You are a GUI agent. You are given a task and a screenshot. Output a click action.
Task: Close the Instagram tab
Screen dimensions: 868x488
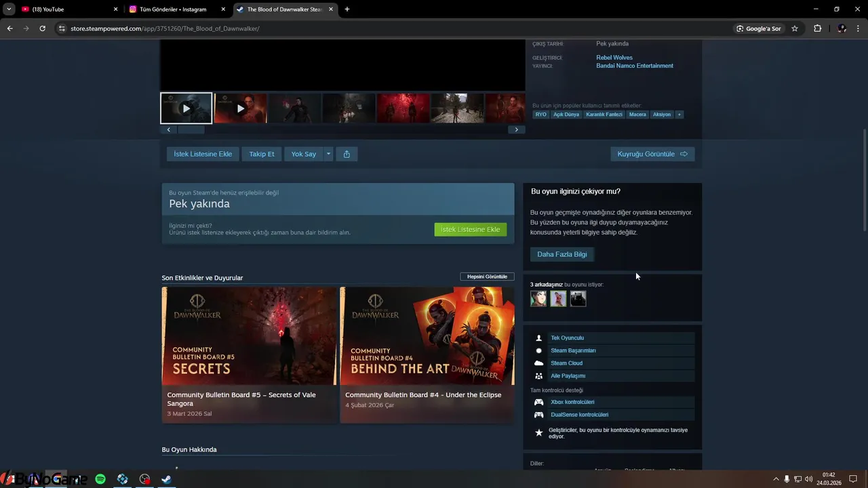[x=223, y=9]
